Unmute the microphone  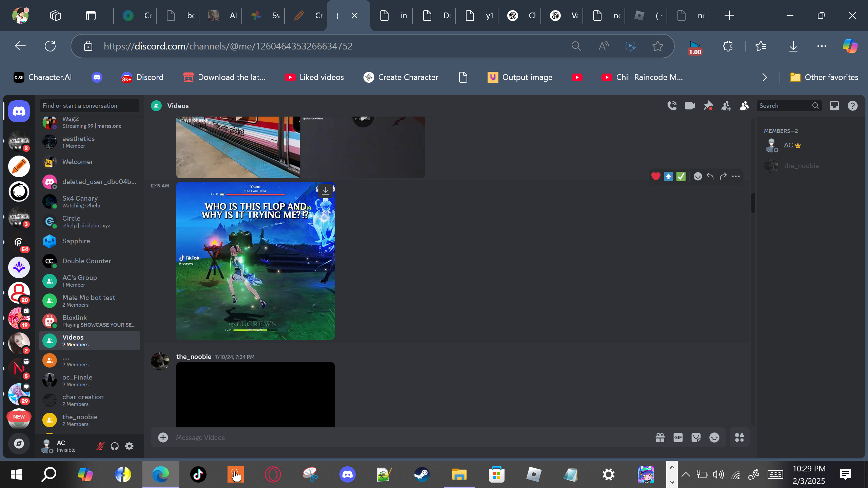click(x=100, y=446)
